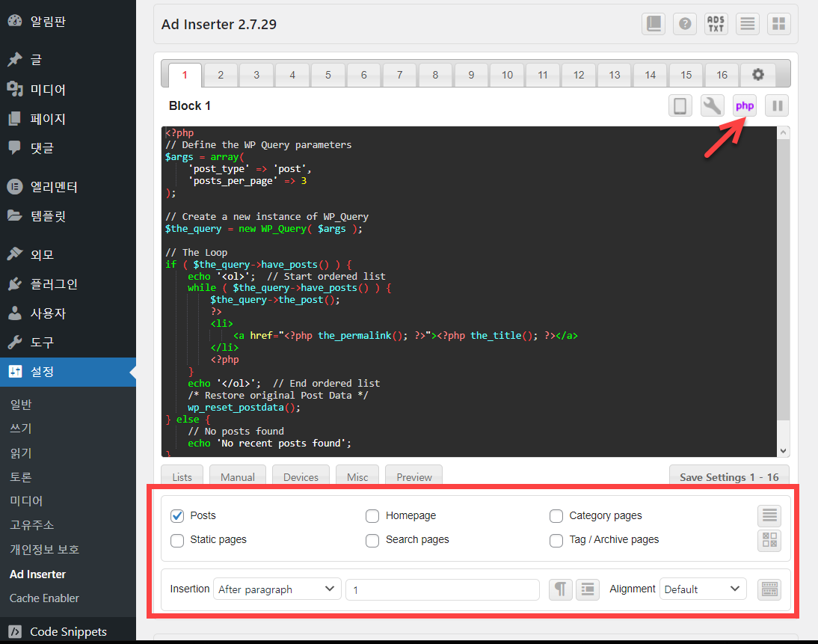
Task: Open the 토론 discussion settings submenu
Action: 21,476
